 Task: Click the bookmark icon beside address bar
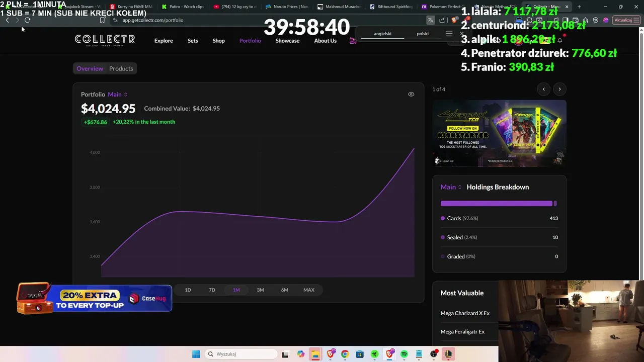click(102, 20)
